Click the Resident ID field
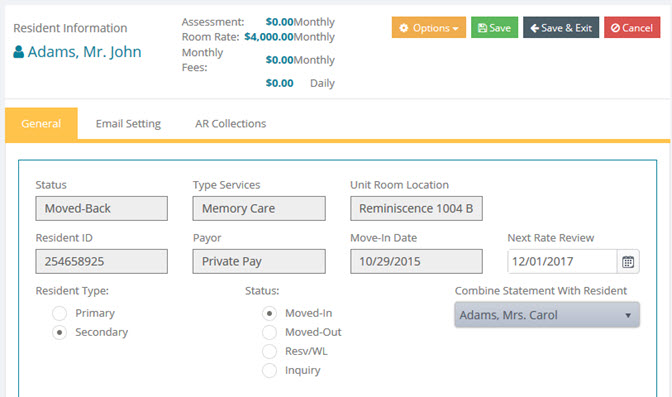The width and height of the screenshot is (672, 397). coord(102,262)
